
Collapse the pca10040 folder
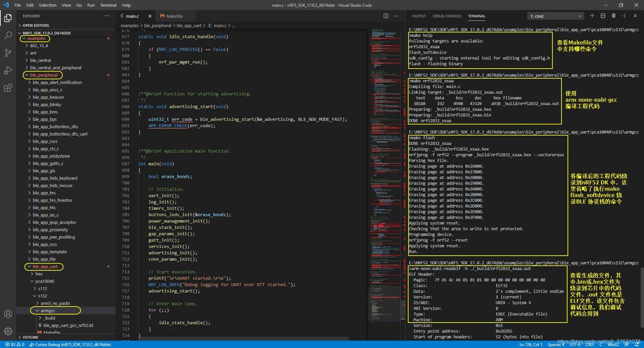(x=66, y=281)
